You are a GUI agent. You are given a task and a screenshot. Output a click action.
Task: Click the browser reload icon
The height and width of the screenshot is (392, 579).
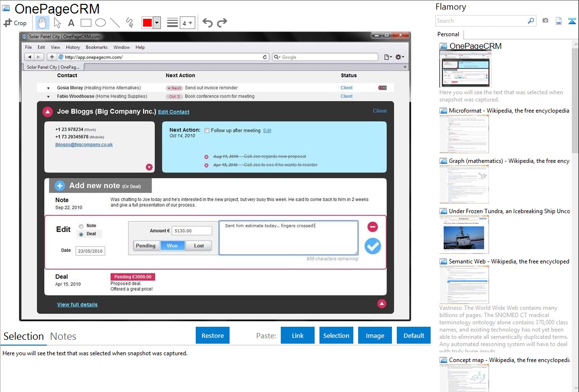click(265, 57)
